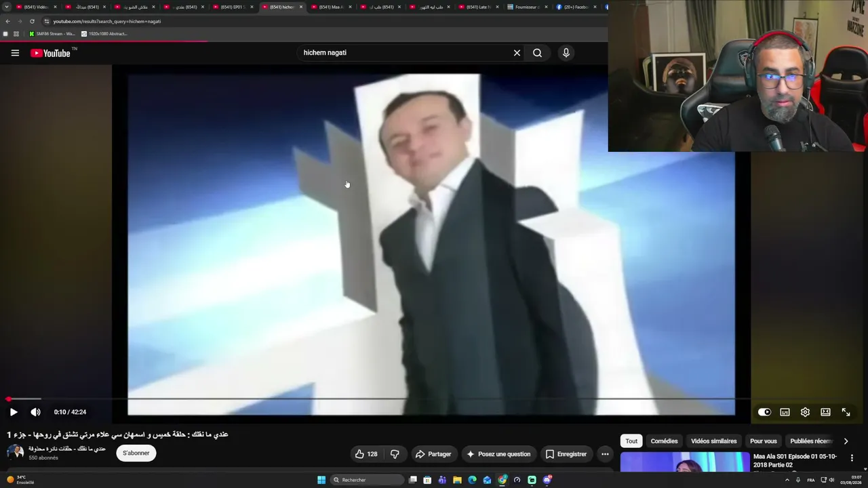Switch to the (6541) EP01 tab
Screen dimensions: 868x488
(x=232, y=7)
